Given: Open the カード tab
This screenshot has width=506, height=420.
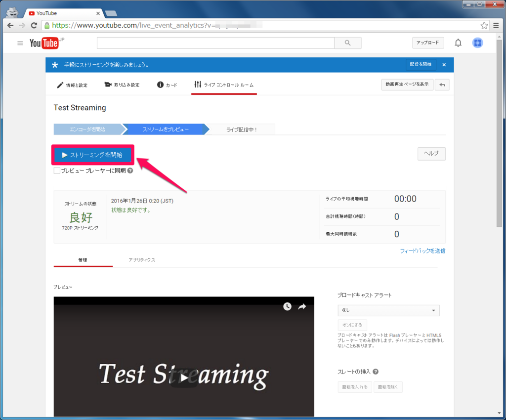Looking at the screenshot, I should click(167, 85).
